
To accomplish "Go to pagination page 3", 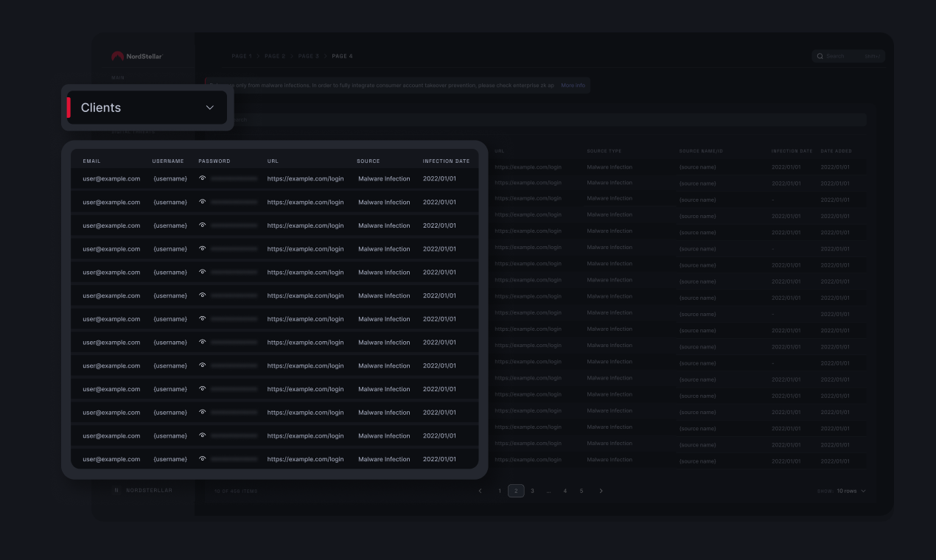I will pos(533,491).
